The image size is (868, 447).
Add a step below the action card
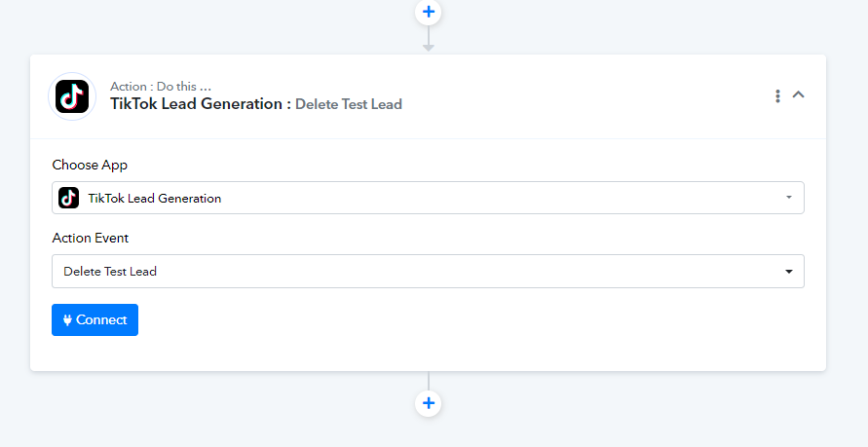pos(428,403)
